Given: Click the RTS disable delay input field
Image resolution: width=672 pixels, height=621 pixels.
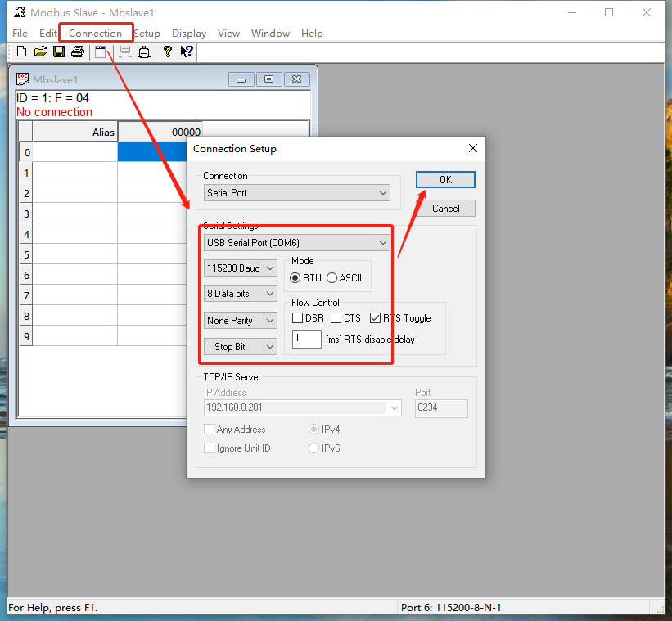Looking at the screenshot, I should coord(306,339).
